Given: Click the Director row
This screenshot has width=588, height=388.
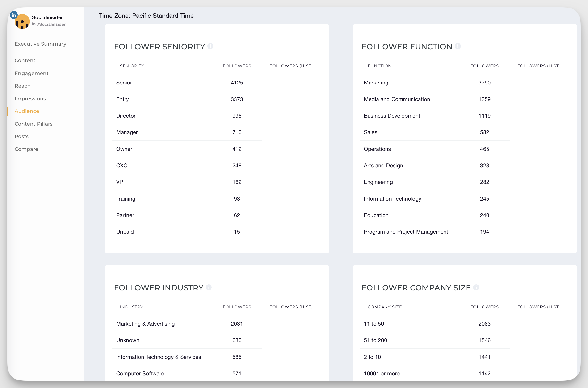Looking at the screenshot, I should click(x=187, y=116).
